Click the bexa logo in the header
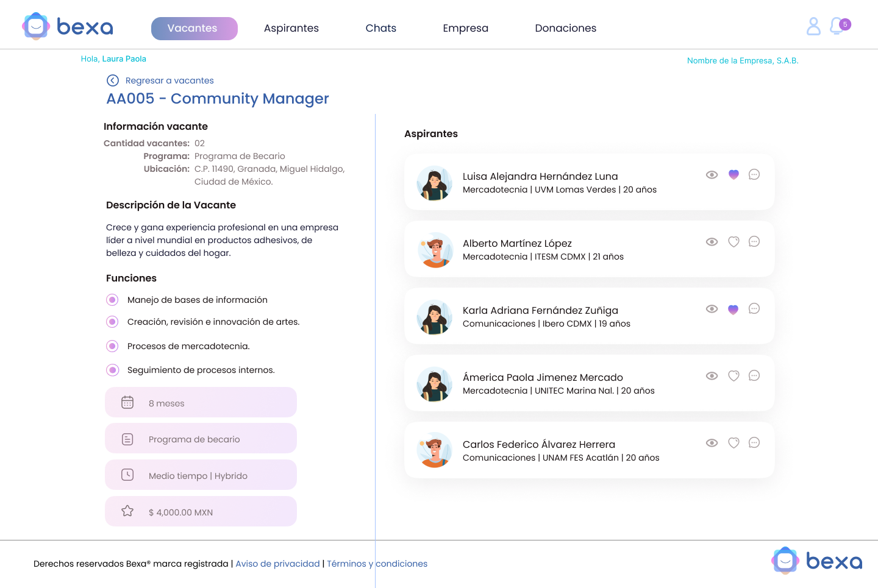Screen dimensions: 878x588 coord(67,26)
